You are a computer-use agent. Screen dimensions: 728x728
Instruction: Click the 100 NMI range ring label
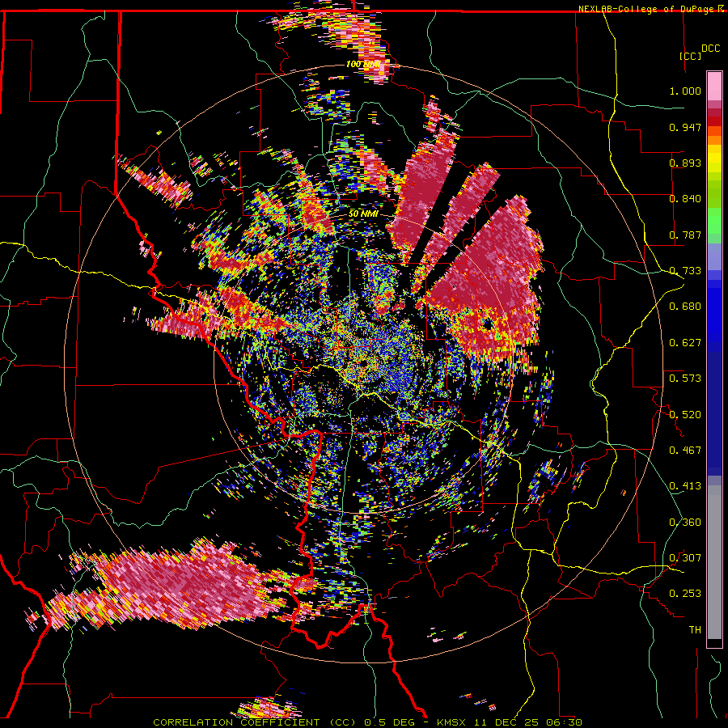point(362,64)
